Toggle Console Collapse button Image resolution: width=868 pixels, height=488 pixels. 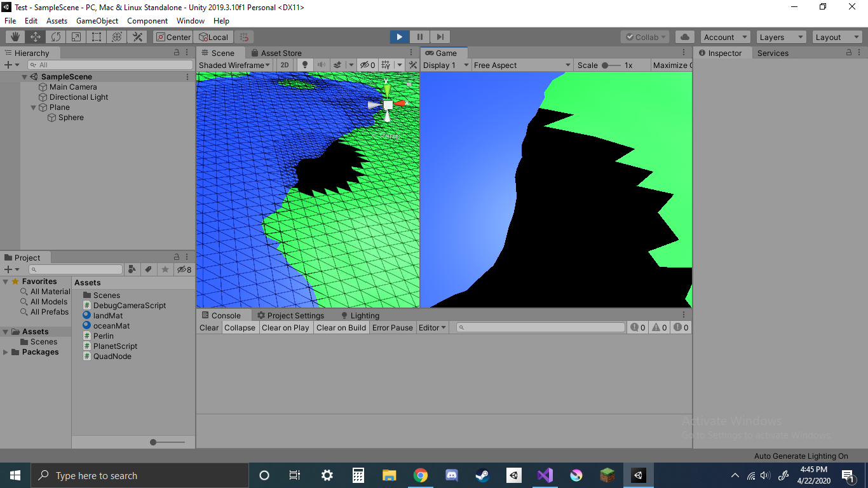(x=240, y=327)
